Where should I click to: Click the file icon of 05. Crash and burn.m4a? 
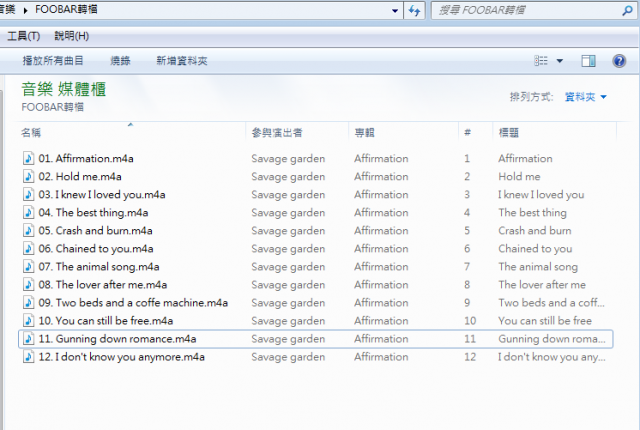[x=28, y=231]
